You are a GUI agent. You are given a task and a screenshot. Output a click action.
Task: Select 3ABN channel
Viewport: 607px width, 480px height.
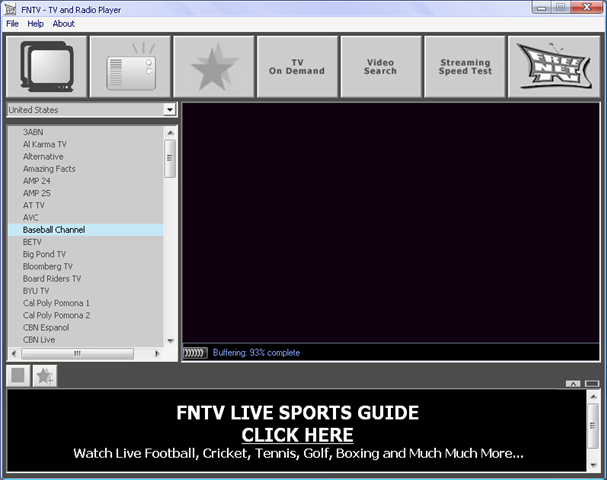click(x=86, y=132)
